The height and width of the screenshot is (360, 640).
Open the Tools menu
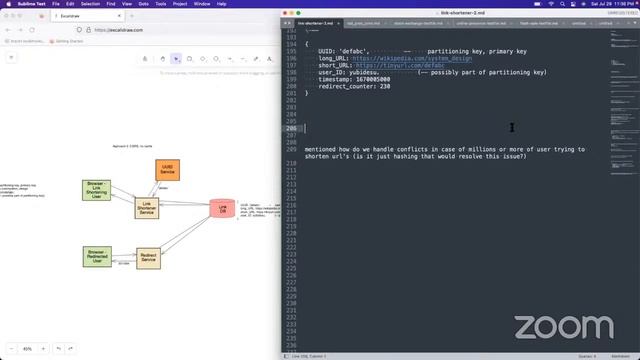click(x=161, y=4)
